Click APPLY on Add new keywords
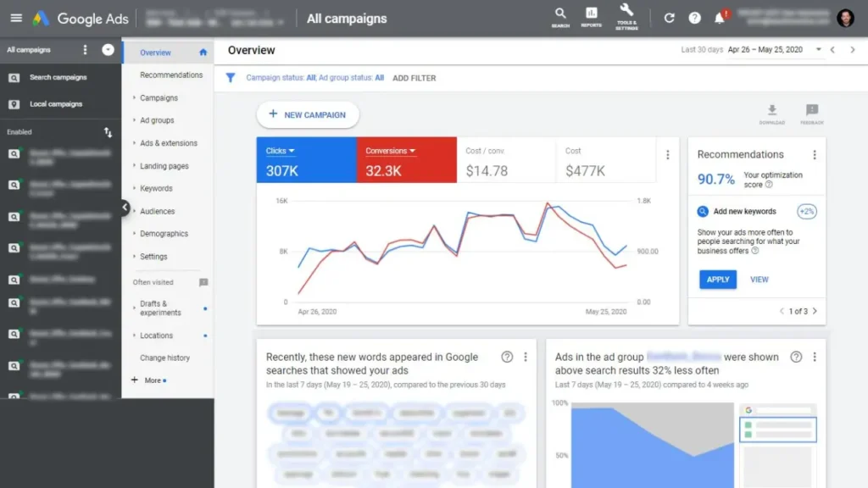This screenshot has width=868, height=488. coord(717,280)
